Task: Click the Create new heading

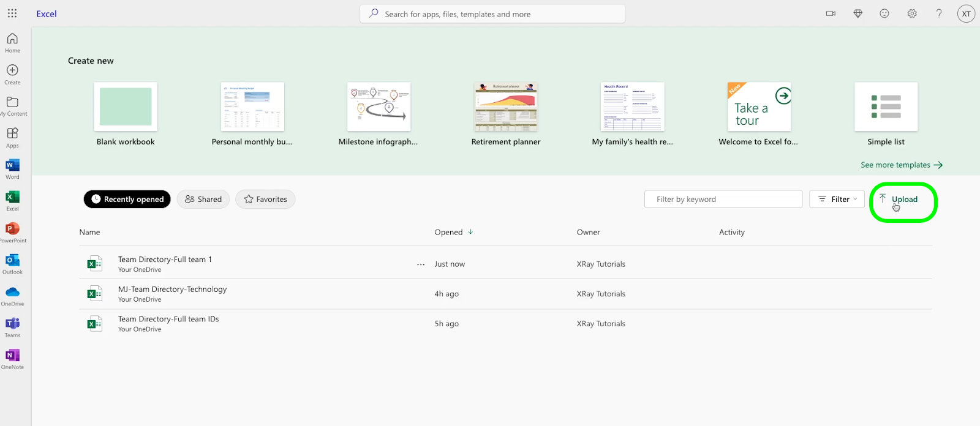Action: tap(91, 61)
